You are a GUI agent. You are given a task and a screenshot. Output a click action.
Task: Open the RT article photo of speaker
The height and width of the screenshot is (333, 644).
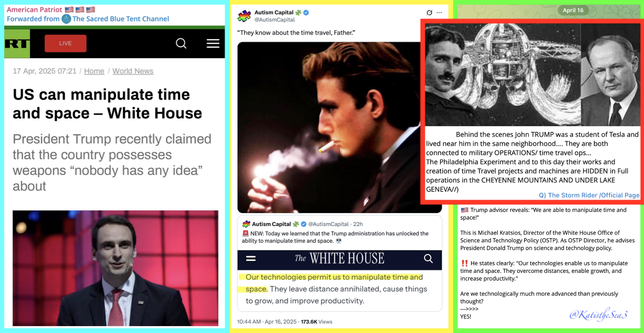tap(115, 268)
